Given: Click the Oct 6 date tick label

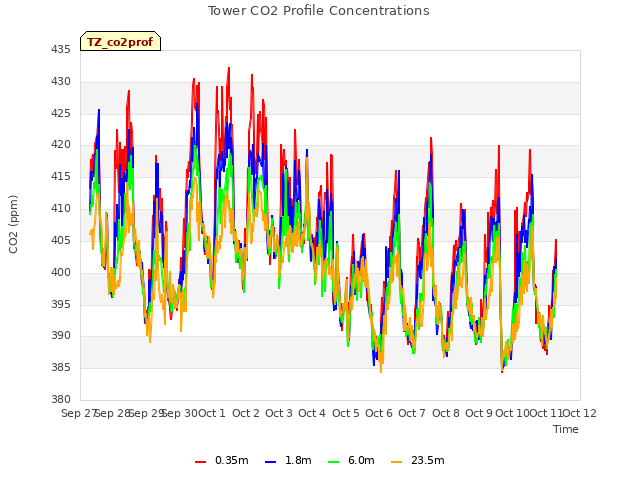Looking at the screenshot, I should tap(379, 413).
